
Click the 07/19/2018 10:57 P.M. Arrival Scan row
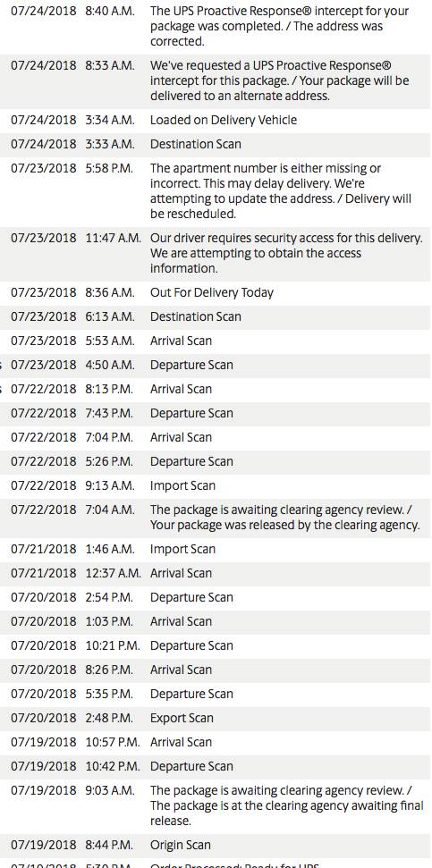pyautogui.click(x=216, y=742)
